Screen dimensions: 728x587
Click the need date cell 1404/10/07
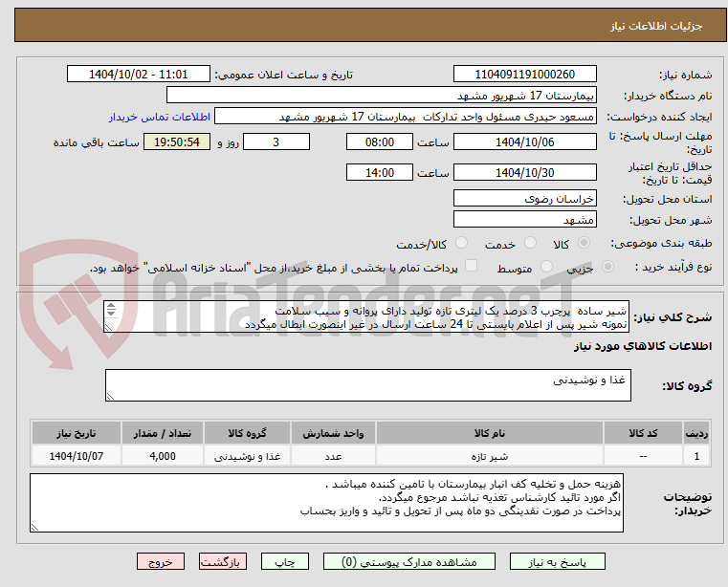pyautogui.click(x=77, y=456)
